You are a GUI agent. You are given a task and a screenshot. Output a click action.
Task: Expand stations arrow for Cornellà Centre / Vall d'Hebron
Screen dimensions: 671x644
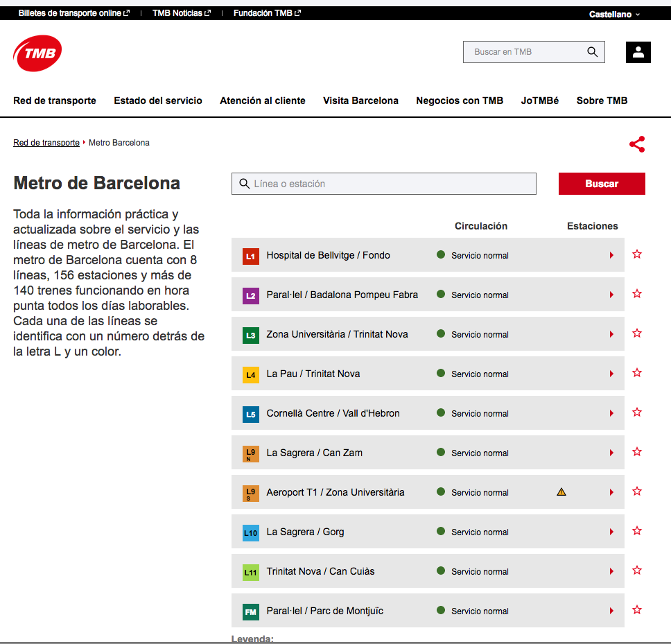coord(611,413)
